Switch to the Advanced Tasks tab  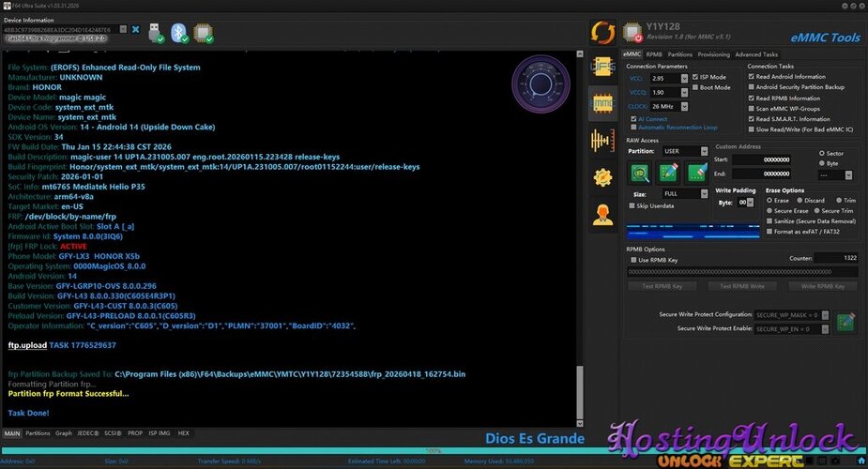point(756,54)
